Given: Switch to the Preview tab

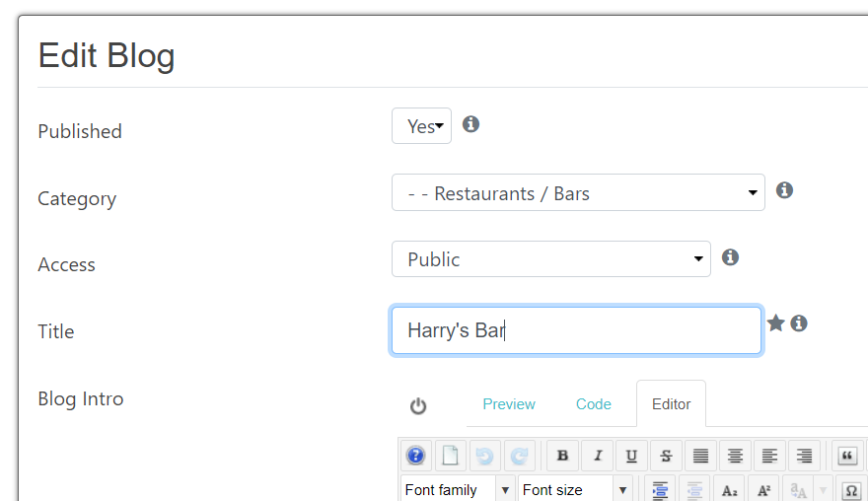Looking at the screenshot, I should 509,404.
